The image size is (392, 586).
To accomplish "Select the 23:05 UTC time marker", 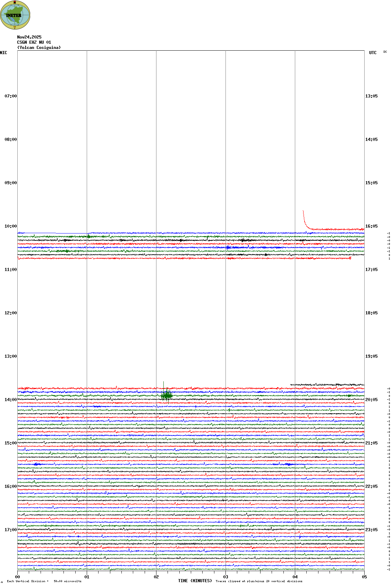I will pyautogui.click(x=371, y=530).
